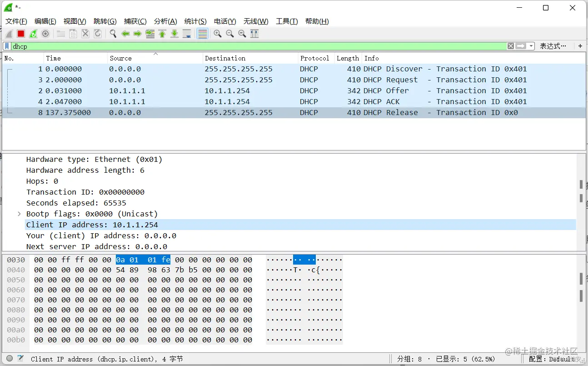
Task: Click the open capture file folder icon
Action: click(60, 34)
